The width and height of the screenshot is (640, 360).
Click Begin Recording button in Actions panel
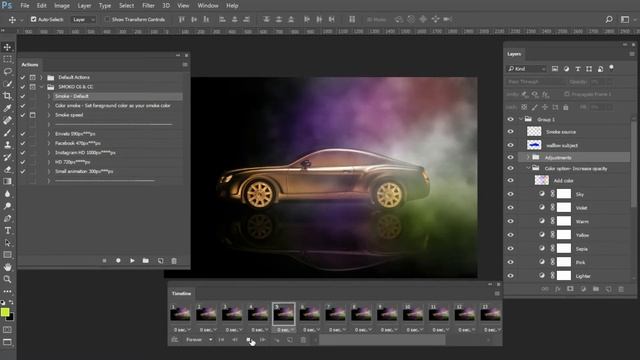tap(118, 260)
